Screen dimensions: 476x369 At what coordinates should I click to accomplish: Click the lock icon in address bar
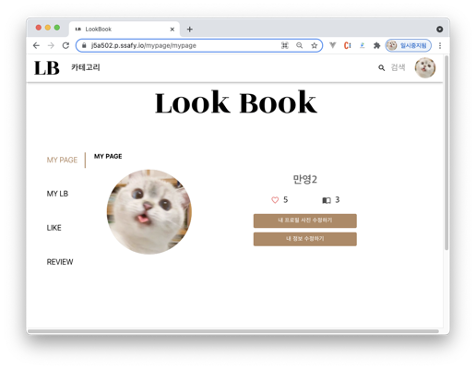[x=84, y=46]
